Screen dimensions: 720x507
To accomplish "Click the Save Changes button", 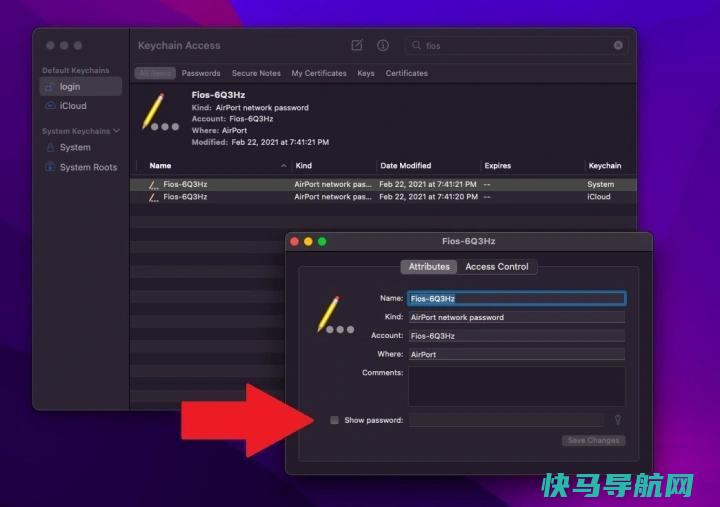I will coord(593,440).
